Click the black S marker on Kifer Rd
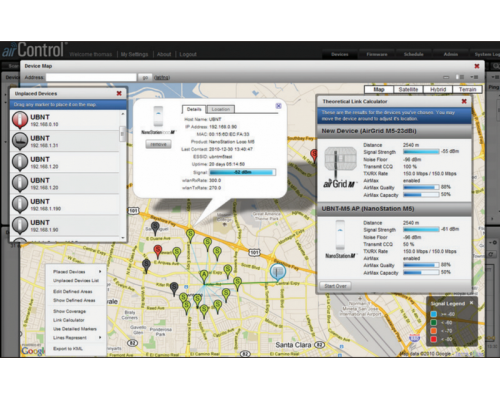The width and height of the screenshot is (500, 400). tap(174, 289)
